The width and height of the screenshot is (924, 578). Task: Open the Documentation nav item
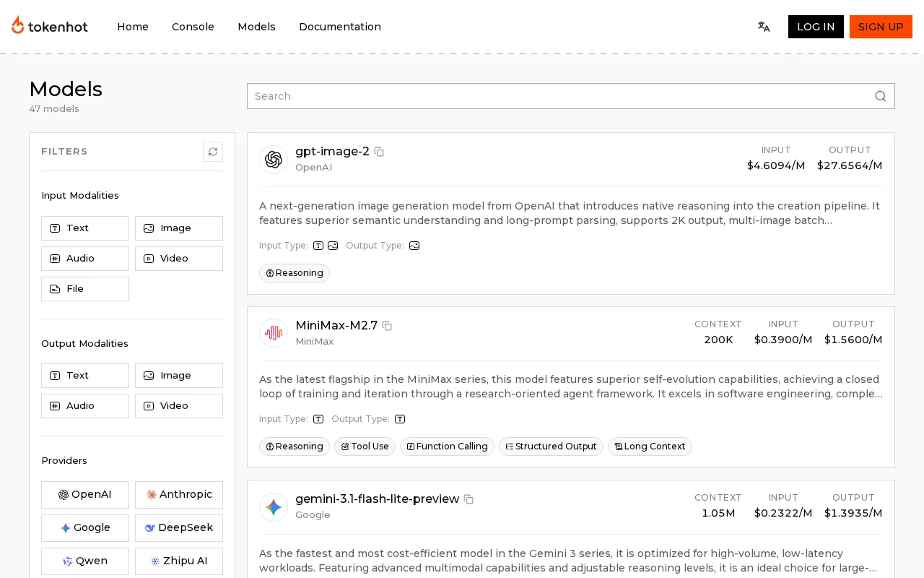[340, 27]
